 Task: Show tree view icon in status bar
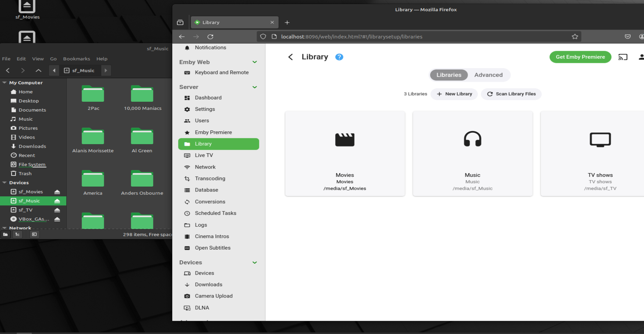17,235
